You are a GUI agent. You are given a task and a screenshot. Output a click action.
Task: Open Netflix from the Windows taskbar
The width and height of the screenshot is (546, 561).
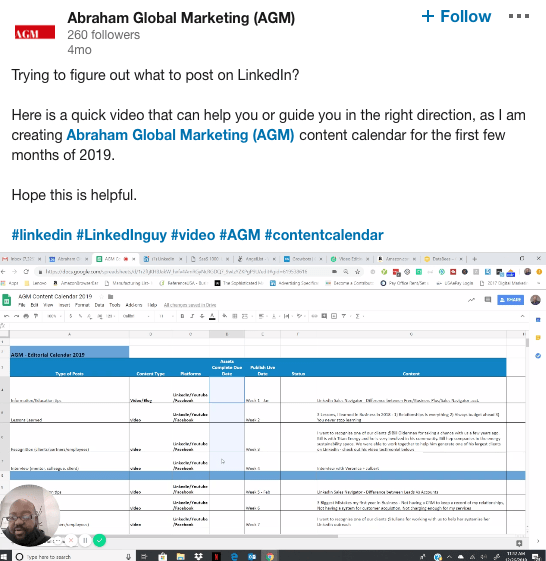pyautogui.click(x=216, y=556)
